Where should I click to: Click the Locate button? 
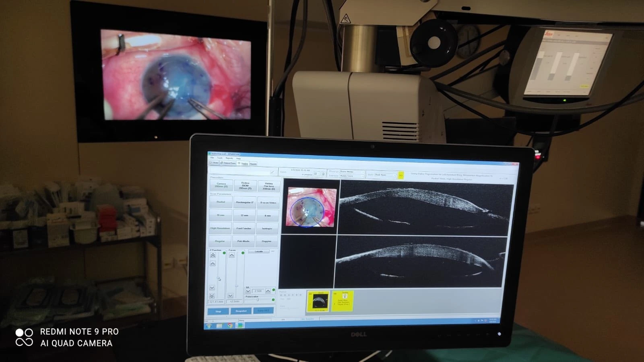258,251
